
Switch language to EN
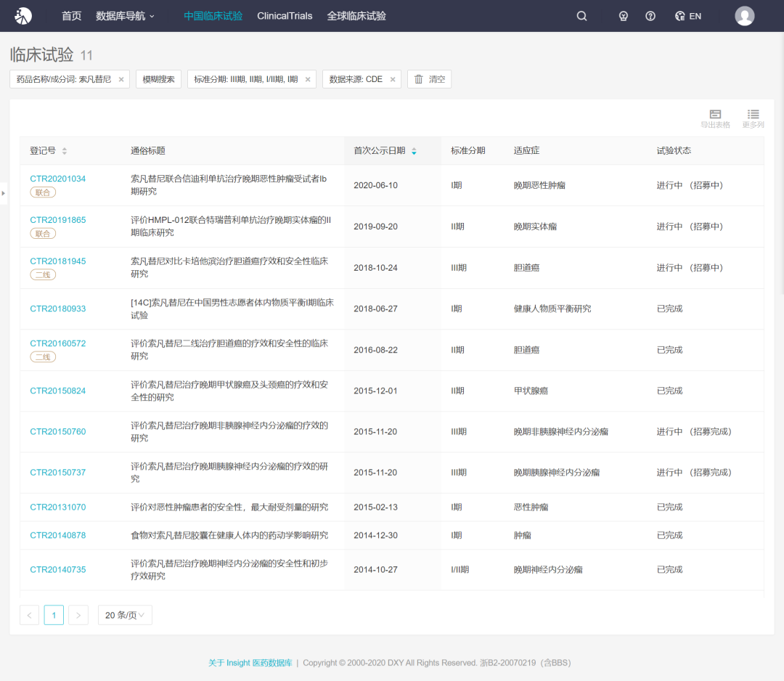pos(688,16)
